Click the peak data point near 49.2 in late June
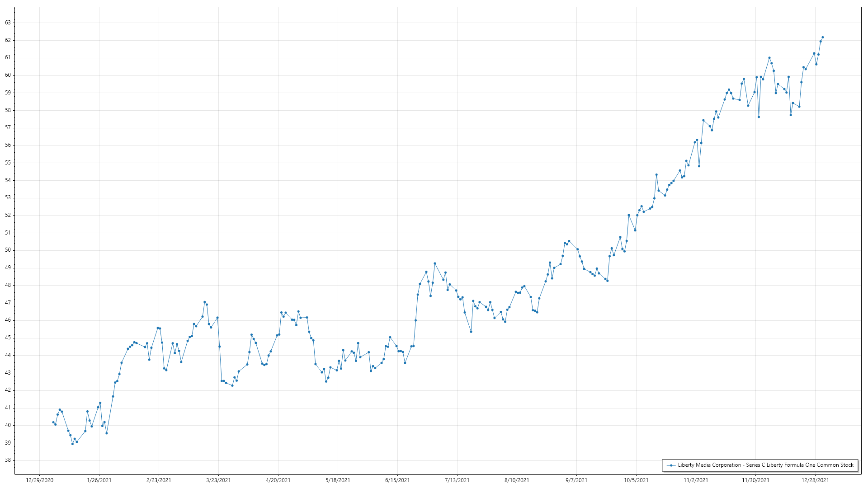868x488 pixels. [435, 263]
